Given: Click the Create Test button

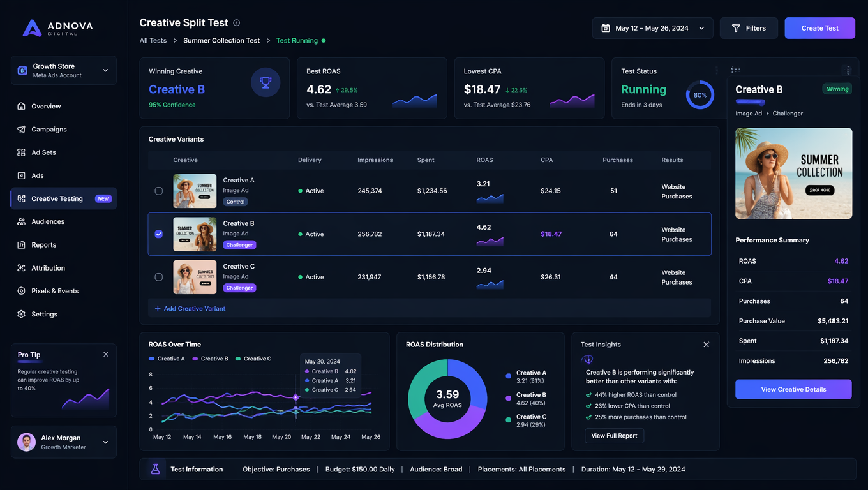Looking at the screenshot, I should pos(820,28).
